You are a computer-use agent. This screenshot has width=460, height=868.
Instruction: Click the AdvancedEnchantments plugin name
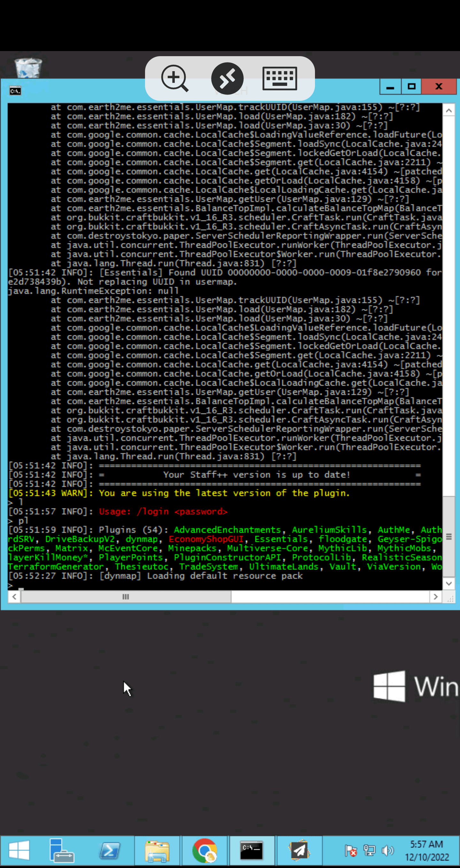(227, 530)
